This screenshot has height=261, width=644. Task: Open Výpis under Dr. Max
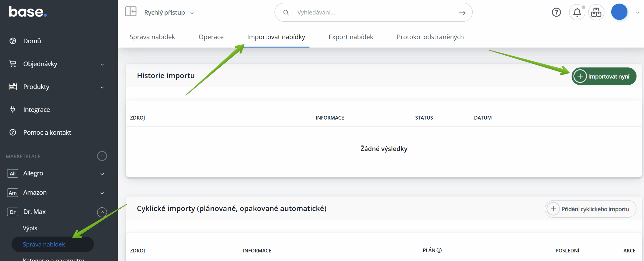pos(30,228)
